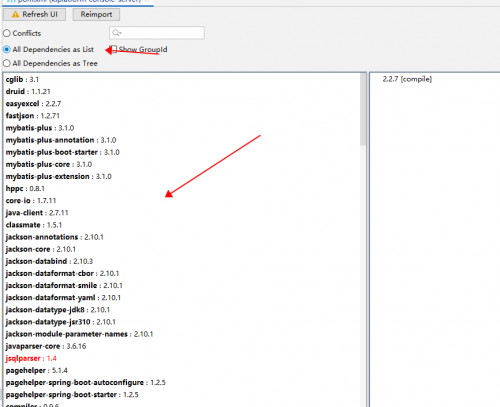Select the pagehelper : 5.1.4 entry
The image size is (500, 407).
click(x=37, y=370)
